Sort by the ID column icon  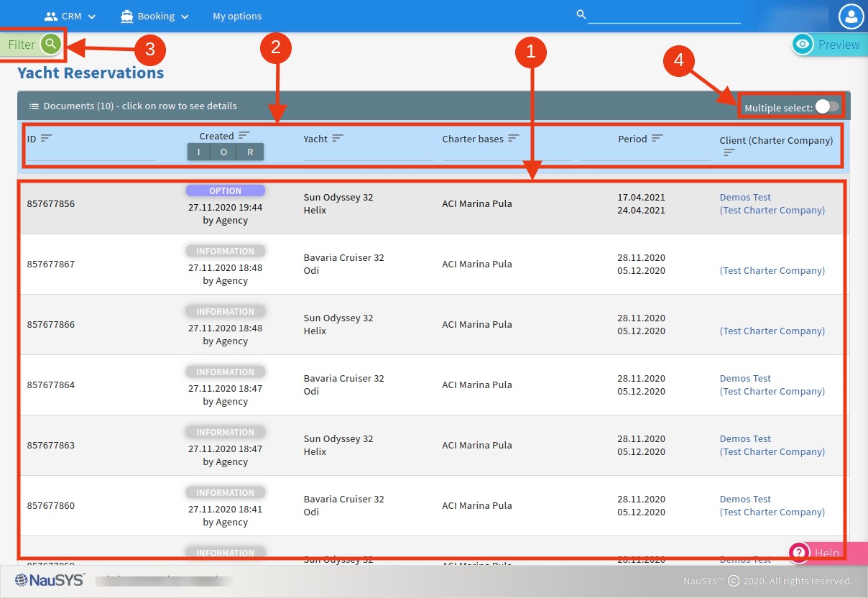47,138
